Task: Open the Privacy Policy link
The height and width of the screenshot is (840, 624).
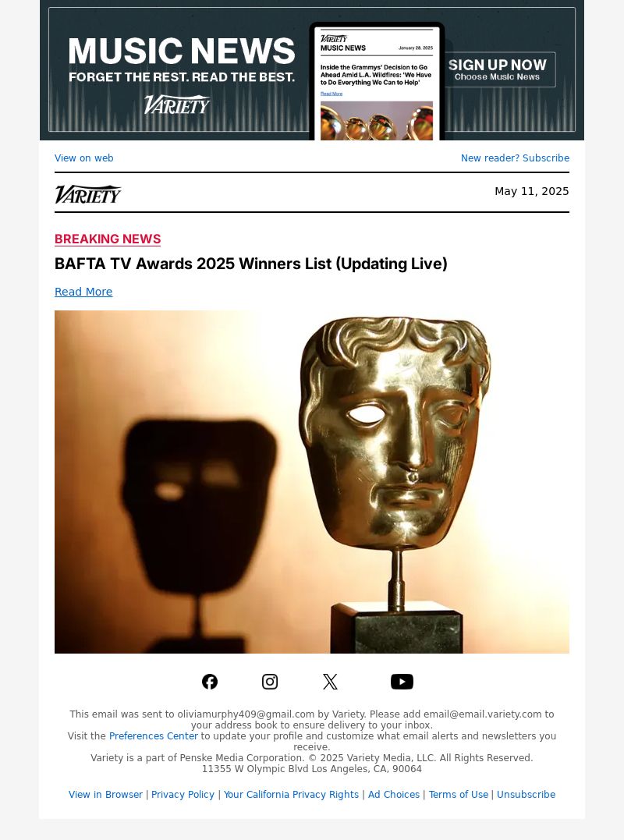Action: 183,795
